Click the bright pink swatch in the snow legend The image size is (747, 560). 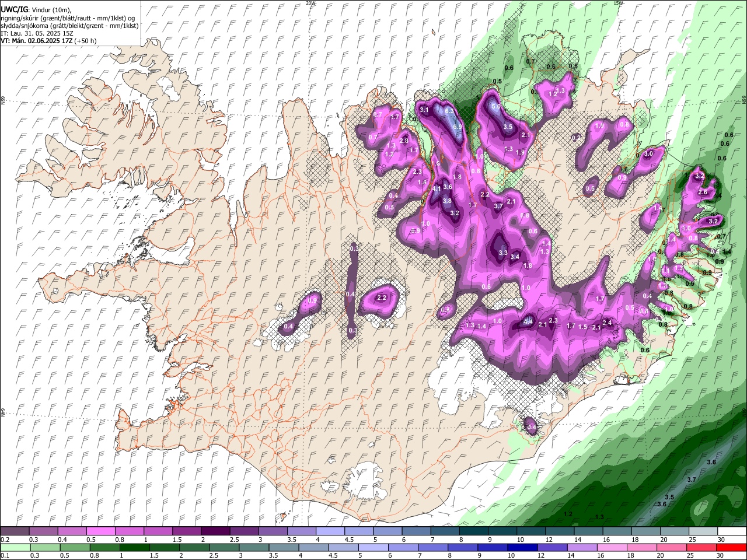tap(101, 531)
